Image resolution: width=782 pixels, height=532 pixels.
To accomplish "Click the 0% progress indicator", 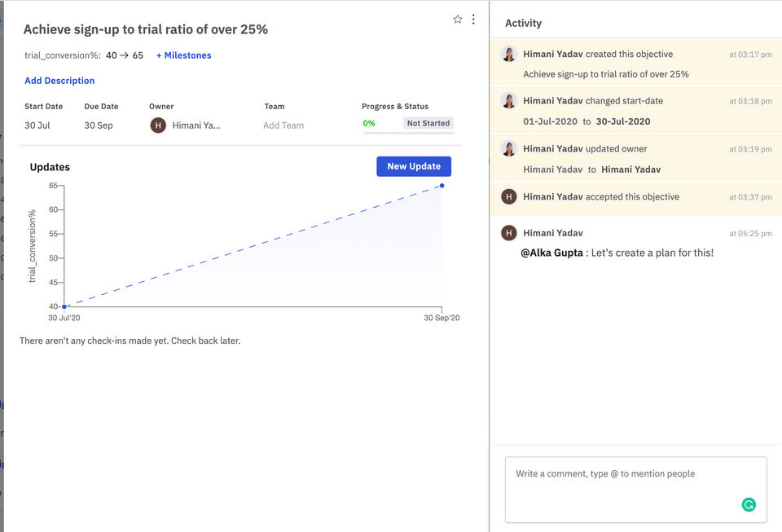I will coord(369,123).
